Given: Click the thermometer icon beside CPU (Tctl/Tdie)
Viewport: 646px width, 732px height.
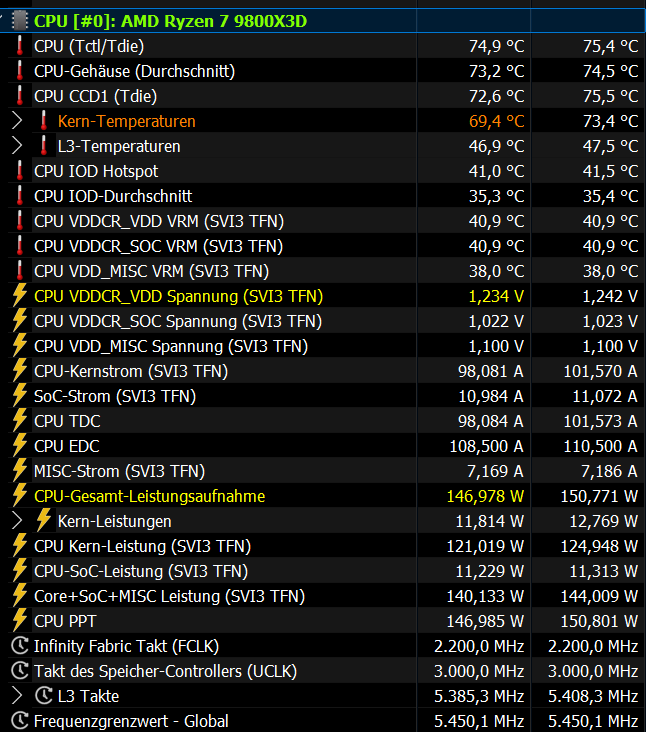Looking at the screenshot, I should tap(19, 46).
